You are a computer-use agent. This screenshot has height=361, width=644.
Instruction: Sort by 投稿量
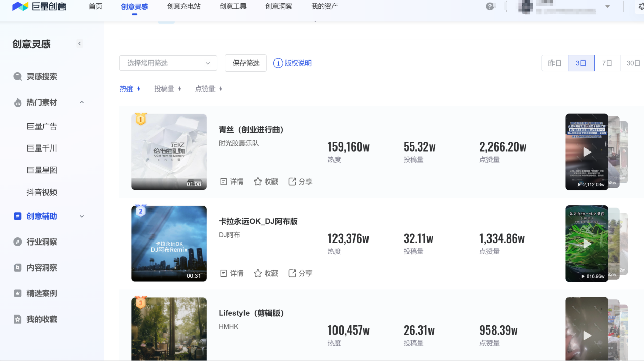tap(168, 88)
